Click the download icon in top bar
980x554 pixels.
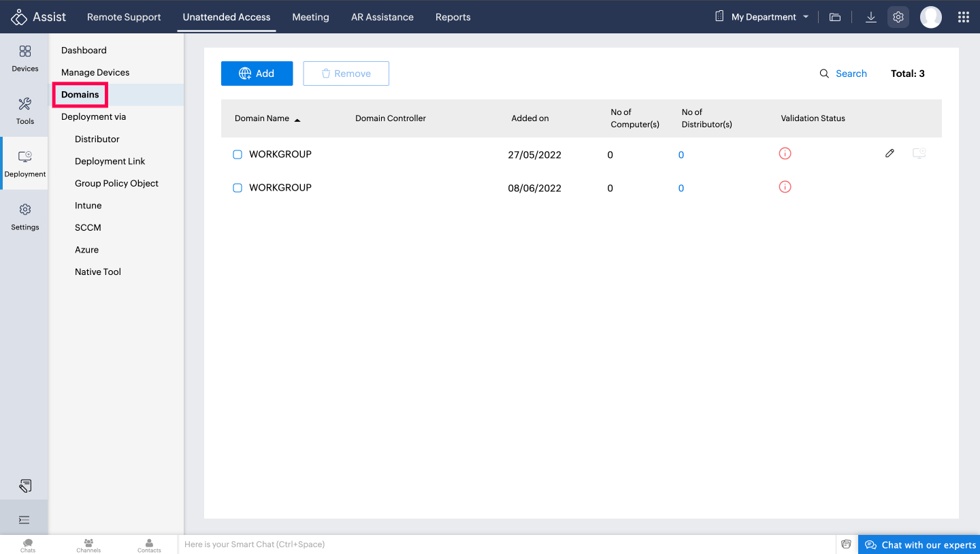(x=870, y=17)
